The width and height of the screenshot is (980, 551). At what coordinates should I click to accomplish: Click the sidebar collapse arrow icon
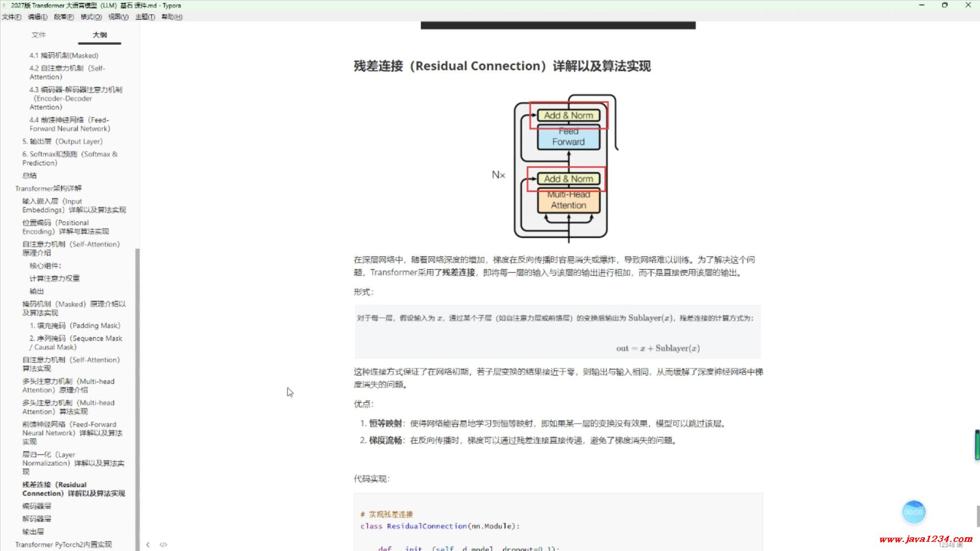coord(148,544)
